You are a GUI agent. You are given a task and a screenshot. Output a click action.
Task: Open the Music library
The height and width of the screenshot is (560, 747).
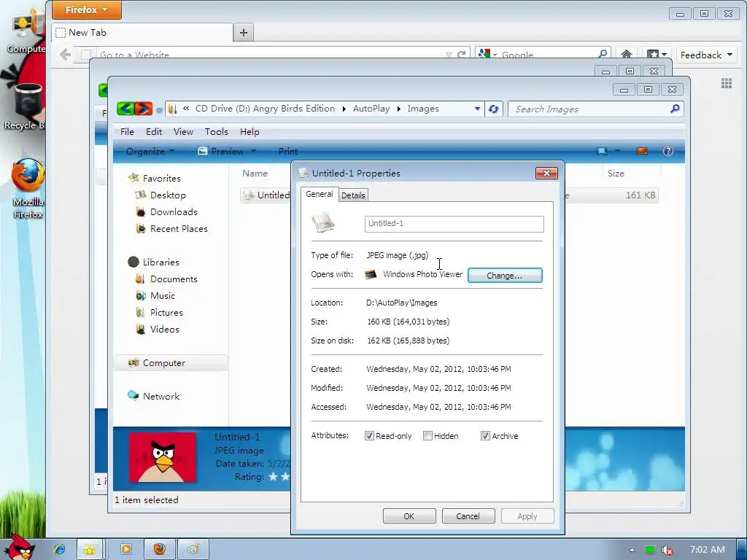pyautogui.click(x=163, y=296)
